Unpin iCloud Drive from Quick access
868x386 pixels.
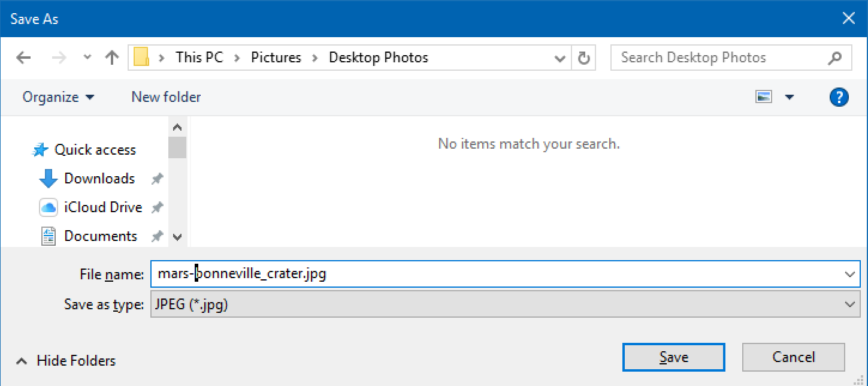[x=156, y=207]
